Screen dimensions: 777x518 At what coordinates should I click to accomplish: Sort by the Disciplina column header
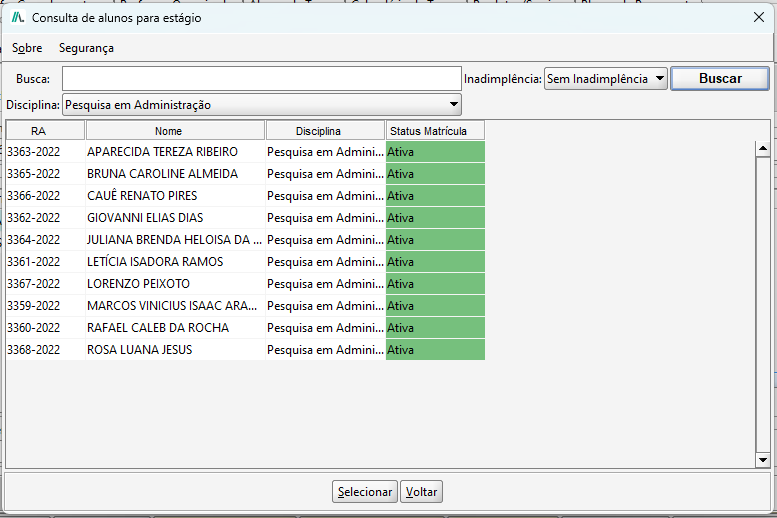coord(325,131)
